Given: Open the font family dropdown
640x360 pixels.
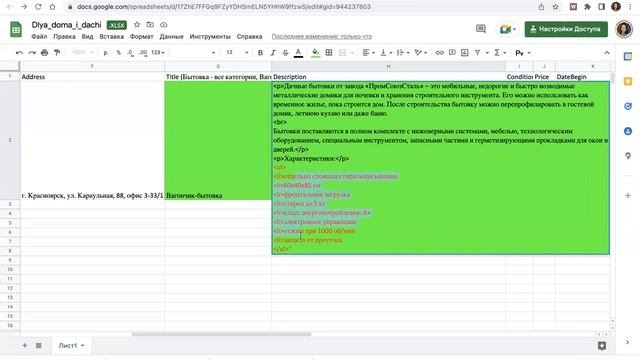Looking at the screenshot, I should point(193,53).
